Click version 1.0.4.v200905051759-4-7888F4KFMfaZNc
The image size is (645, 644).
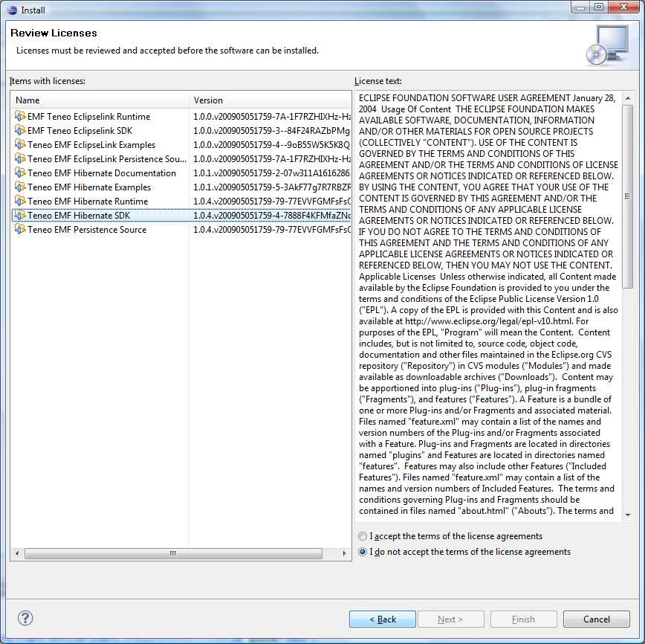271,216
